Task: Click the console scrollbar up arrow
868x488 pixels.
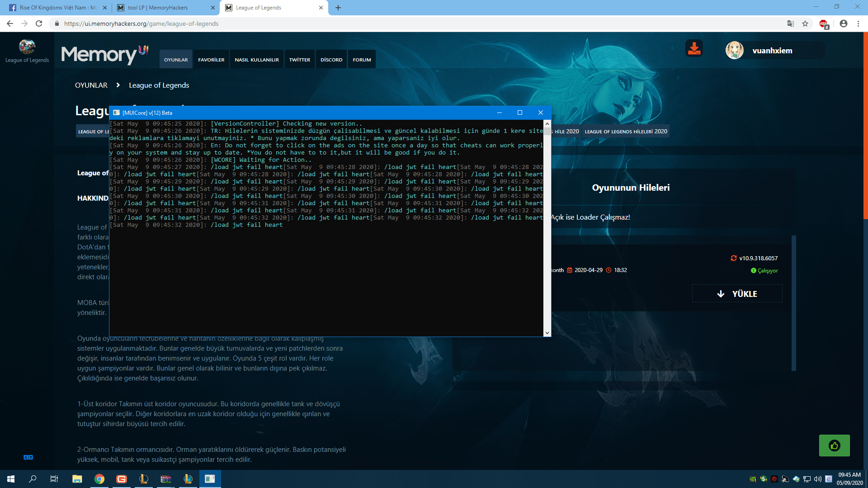Action: coord(547,124)
